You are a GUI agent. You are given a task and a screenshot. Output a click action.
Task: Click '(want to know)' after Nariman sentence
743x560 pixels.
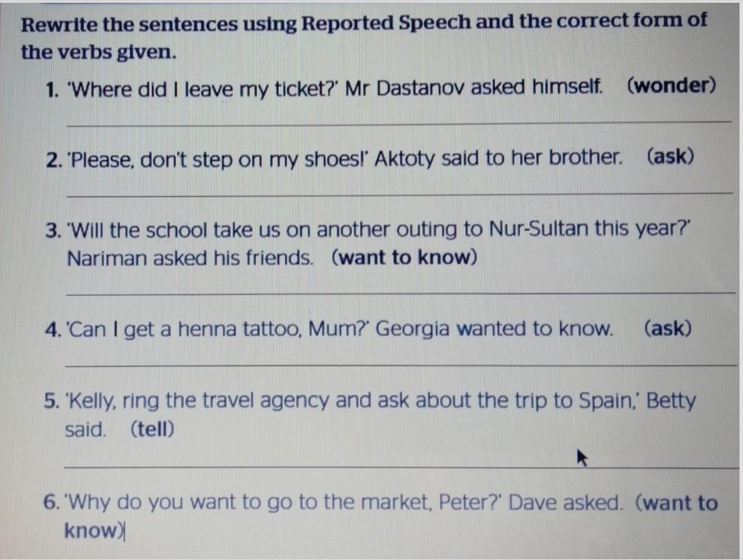coord(404,257)
